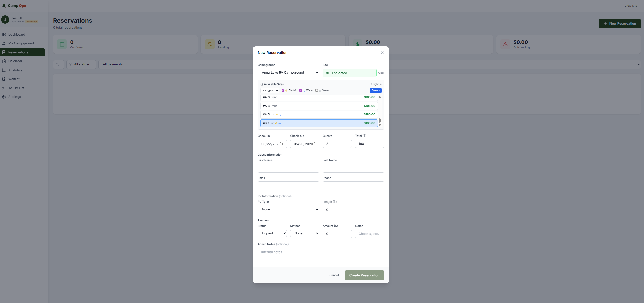
Task: Click the First Name input field
Action: coord(288,168)
